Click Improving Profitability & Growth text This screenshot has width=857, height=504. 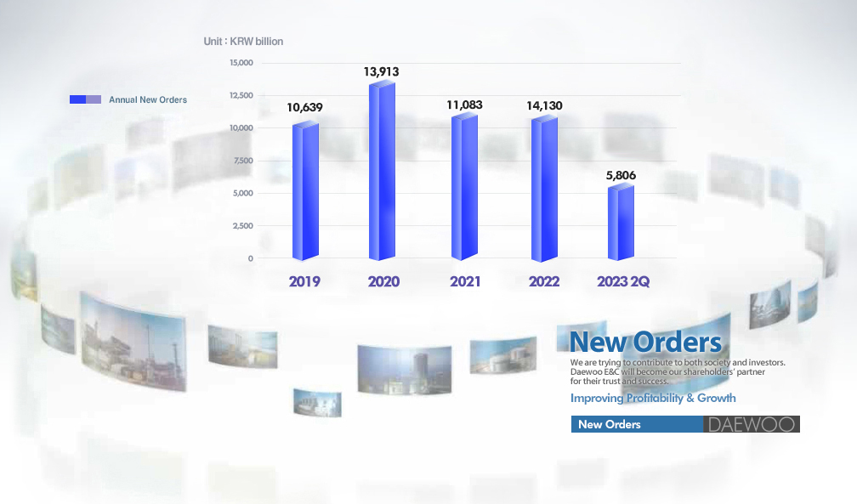pyautogui.click(x=653, y=398)
